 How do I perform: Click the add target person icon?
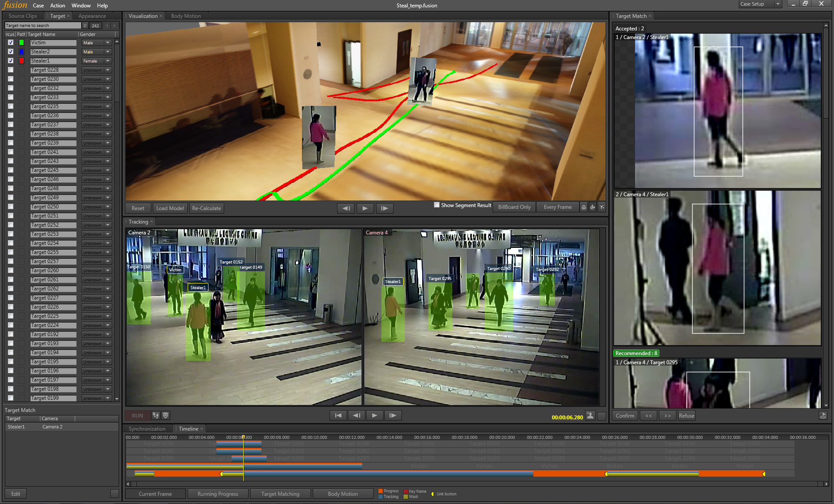(x=590, y=415)
